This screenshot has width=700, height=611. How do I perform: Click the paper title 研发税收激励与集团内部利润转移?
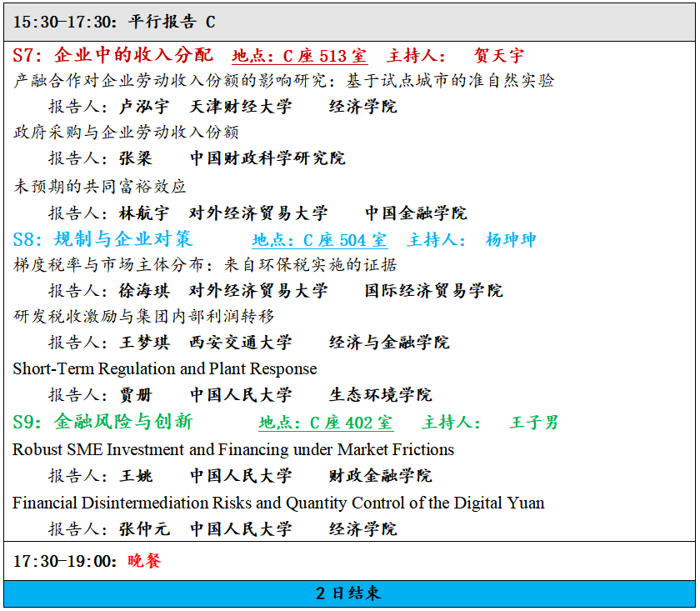coord(143,317)
